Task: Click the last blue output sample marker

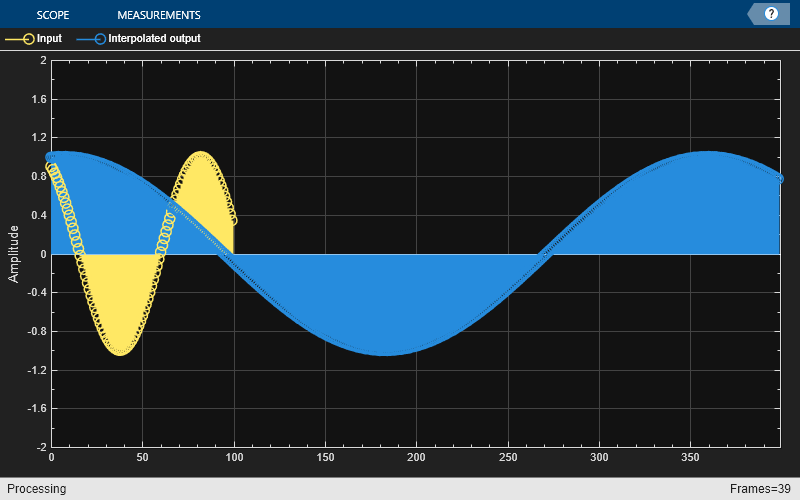Action: coord(780,178)
